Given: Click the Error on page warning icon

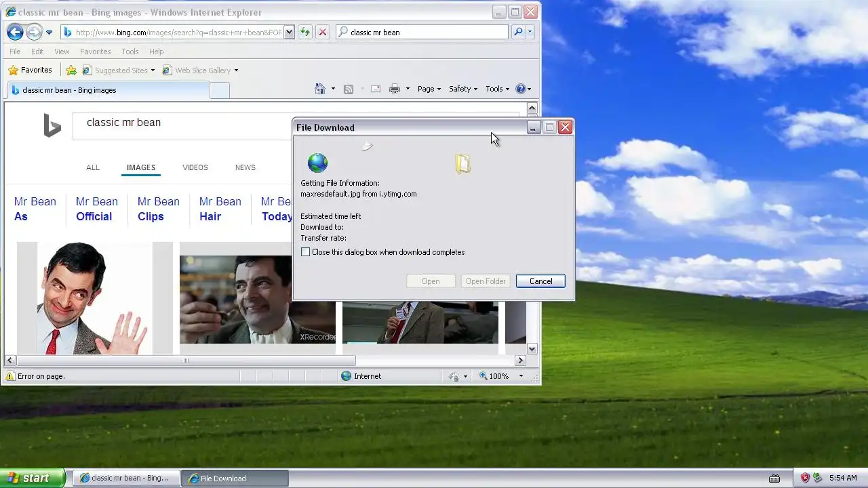Looking at the screenshot, I should [x=10, y=376].
